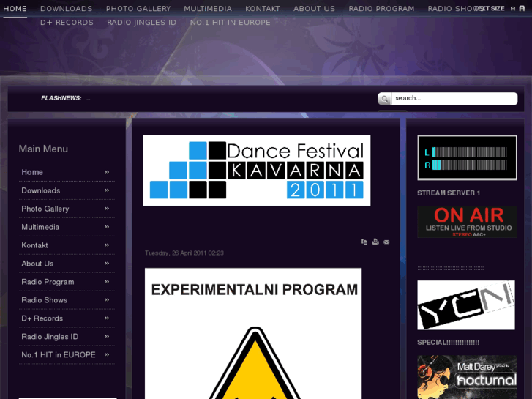The image size is (532, 399).
Task: Open DOWNLOADS in the top navigation
Action: click(x=66, y=9)
